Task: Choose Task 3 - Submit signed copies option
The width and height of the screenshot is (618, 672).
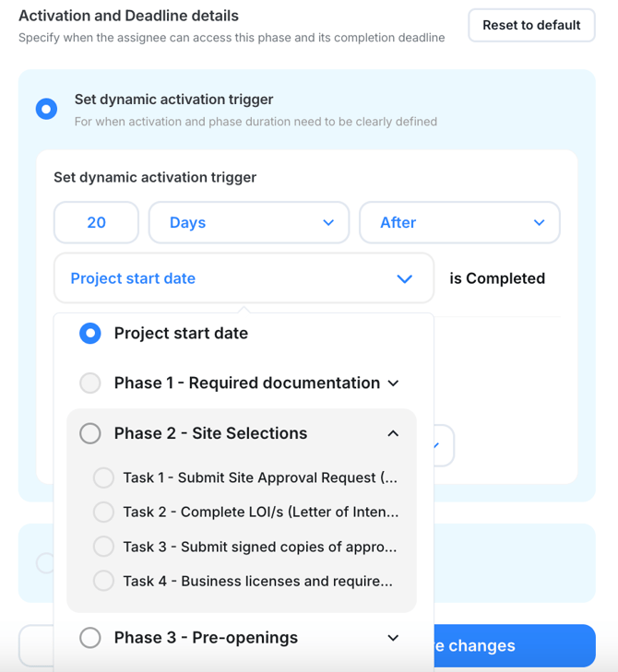Action: [103, 547]
